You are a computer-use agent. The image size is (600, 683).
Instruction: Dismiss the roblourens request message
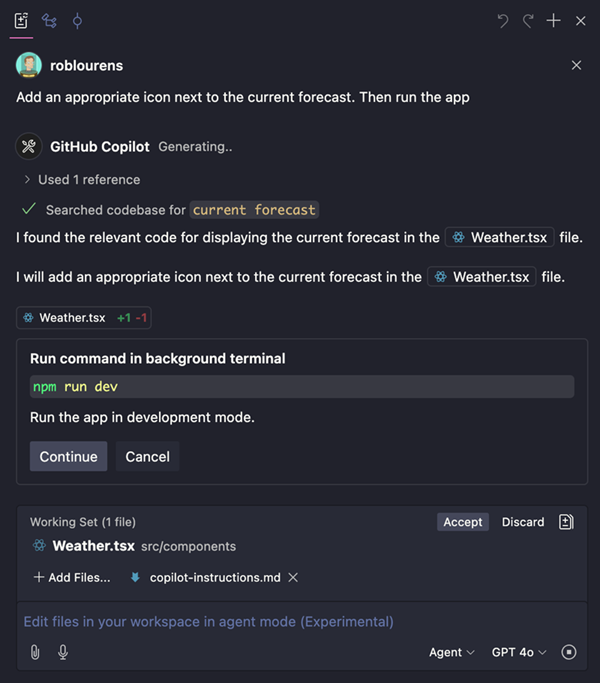click(576, 65)
